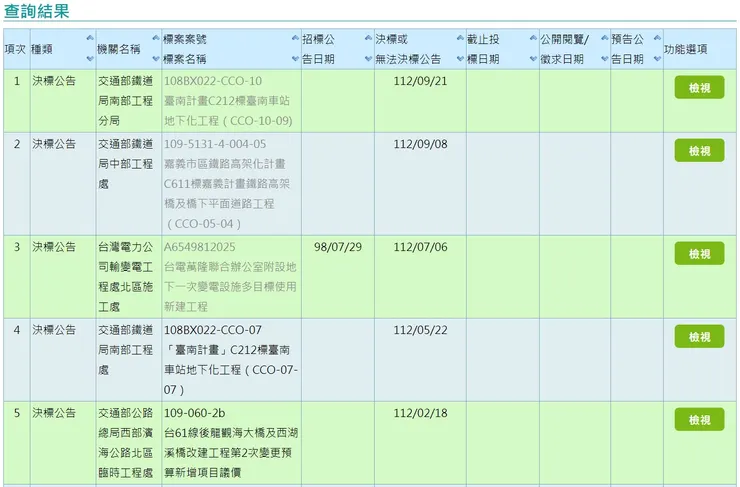This screenshot has width=740, height=487.
Task: Open 檢視 for tender 108BX022-CCO-07
Action: [x=699, y=336]
